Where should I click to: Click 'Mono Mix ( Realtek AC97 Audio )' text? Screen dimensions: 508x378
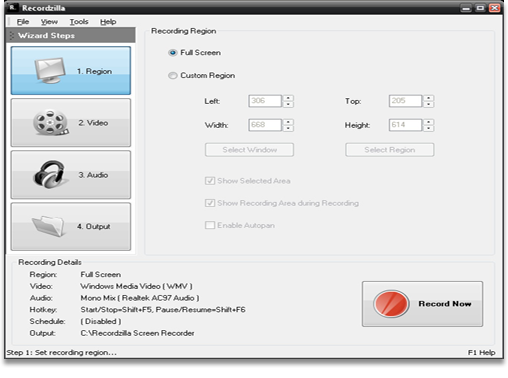tap(140, 298)
